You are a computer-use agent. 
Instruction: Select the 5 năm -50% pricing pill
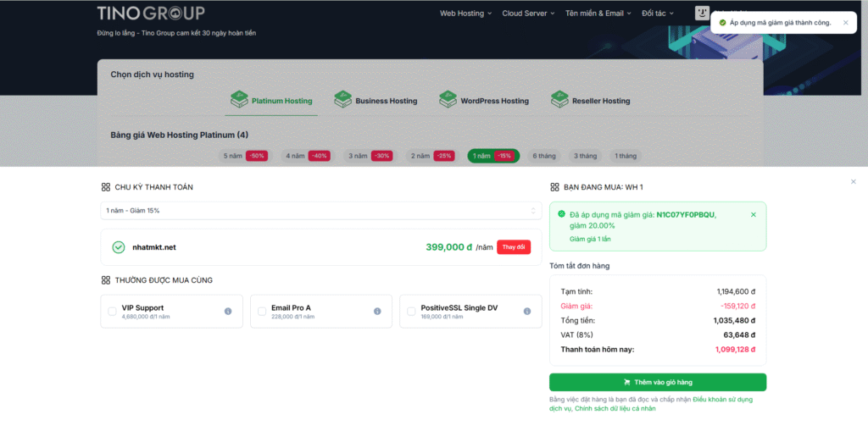(x=244, y=156)
